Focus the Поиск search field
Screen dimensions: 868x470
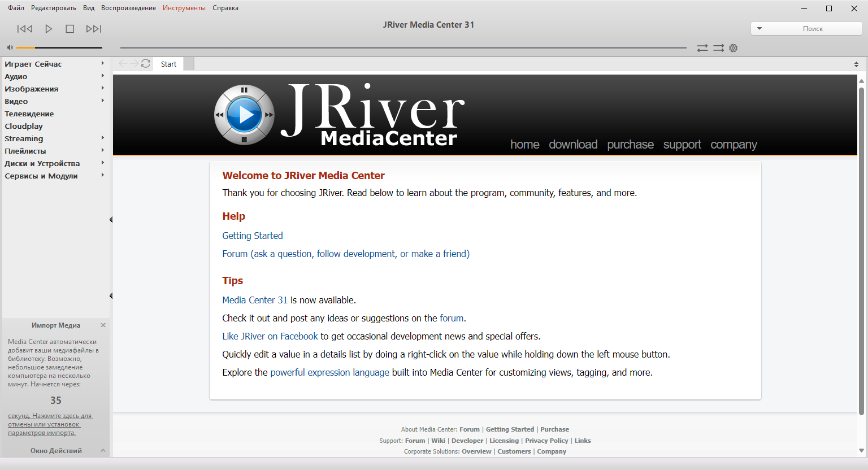pyautogui.click(x=813, y=28)
